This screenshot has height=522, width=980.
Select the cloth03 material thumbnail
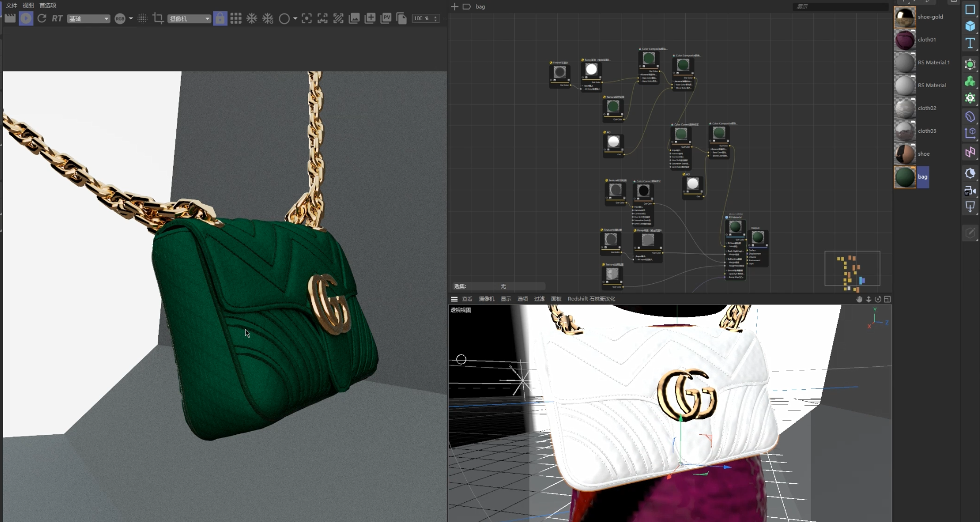click(x=905, y=131)
